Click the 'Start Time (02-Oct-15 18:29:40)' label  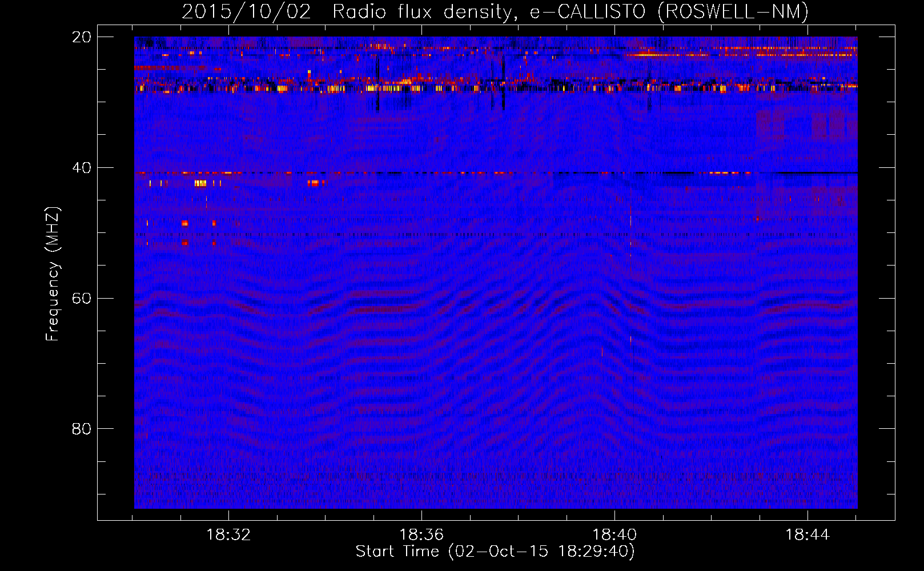pyautogui.click(x=495, y=552)
